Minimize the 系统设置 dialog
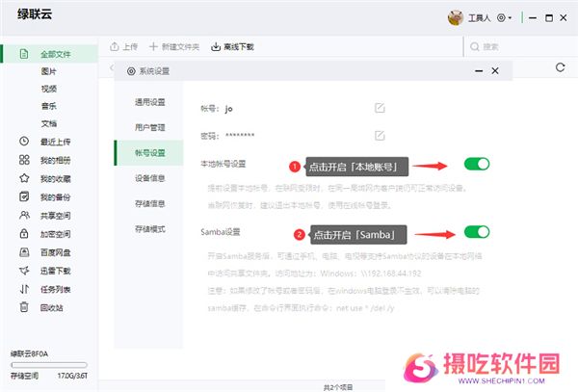This screenshot has width=578, height=392. pyautogui.click(x=479, y=70)
